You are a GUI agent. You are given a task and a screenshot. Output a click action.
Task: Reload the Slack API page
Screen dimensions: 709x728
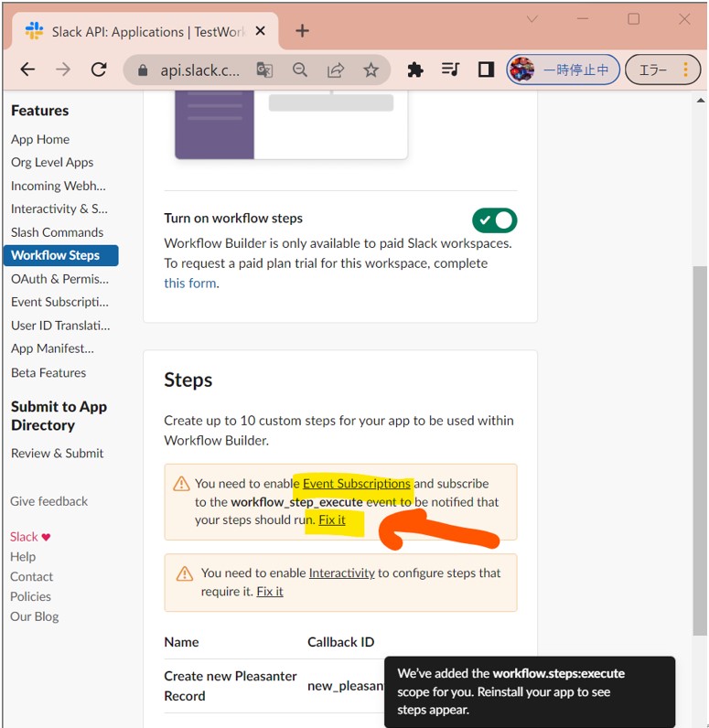(99, 70)
